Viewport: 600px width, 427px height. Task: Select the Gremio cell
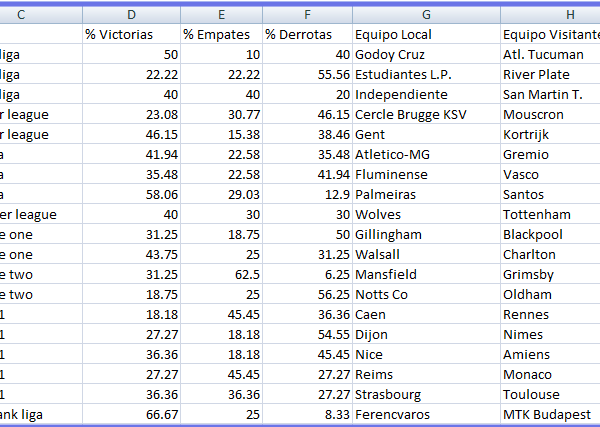click(x=550, y=154)
